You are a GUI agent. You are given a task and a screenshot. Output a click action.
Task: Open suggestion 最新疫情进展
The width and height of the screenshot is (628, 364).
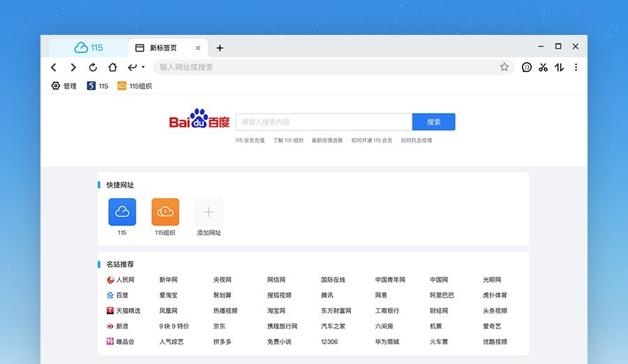coord(327,140)
